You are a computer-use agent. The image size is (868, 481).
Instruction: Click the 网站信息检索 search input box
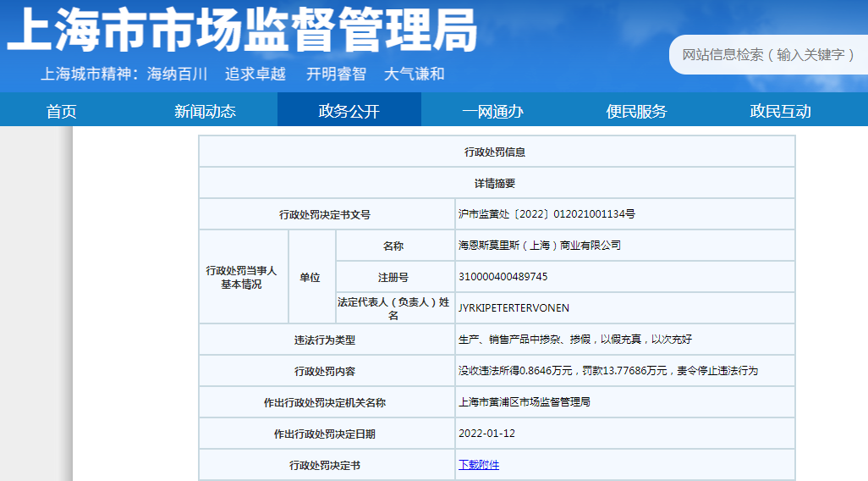coord(766,55)
